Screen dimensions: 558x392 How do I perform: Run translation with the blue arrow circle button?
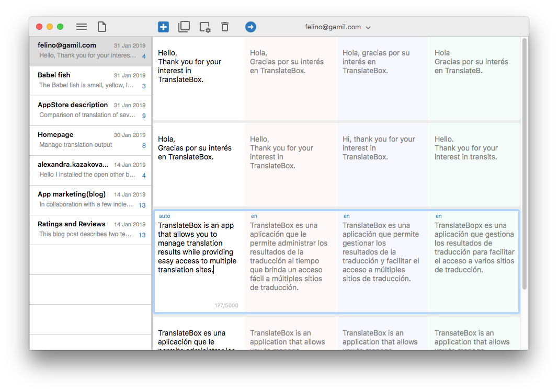pos(250,27)
